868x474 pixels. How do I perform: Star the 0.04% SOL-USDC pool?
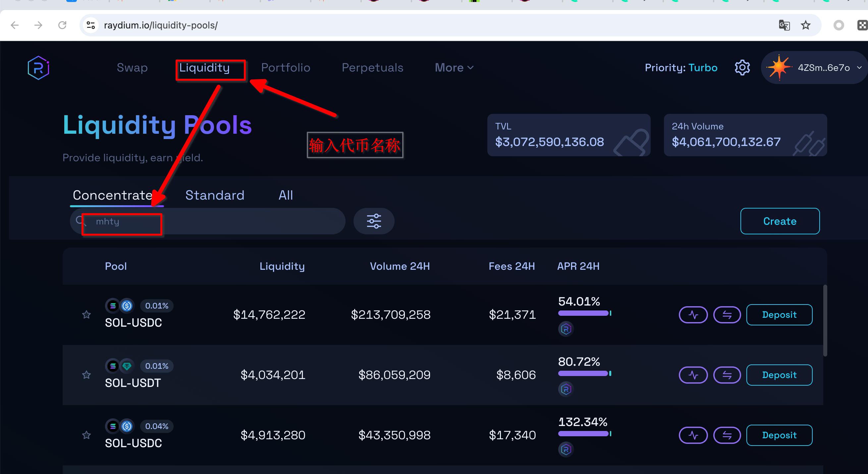[x=86, y=435]
